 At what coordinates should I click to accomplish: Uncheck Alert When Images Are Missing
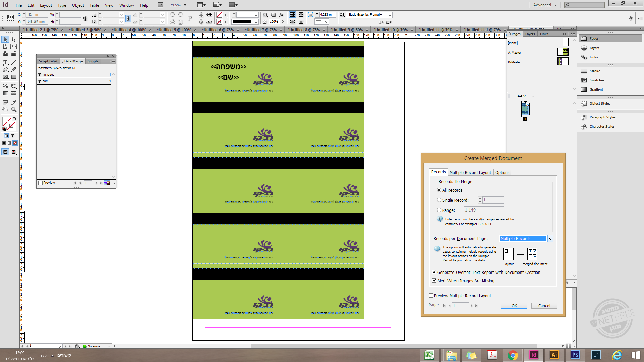[x=434, y=281]
